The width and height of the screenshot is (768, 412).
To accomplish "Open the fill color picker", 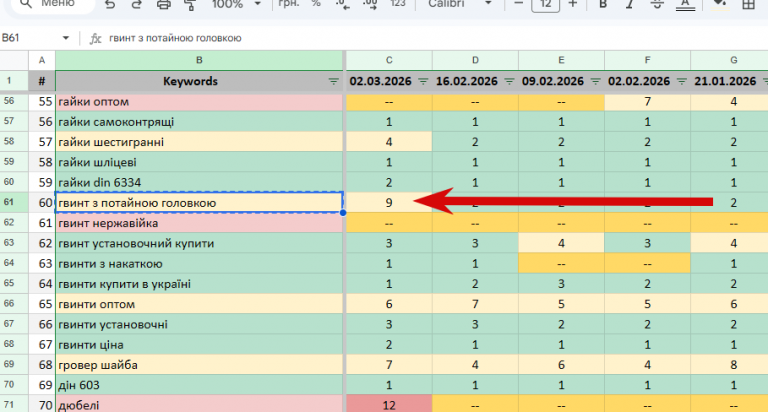I will 719,4.
